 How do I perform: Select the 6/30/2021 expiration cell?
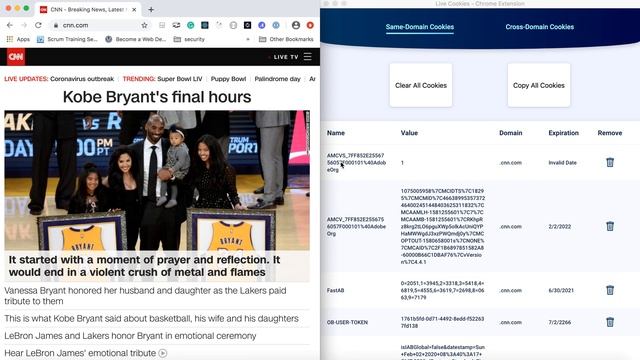coord(561,291)
